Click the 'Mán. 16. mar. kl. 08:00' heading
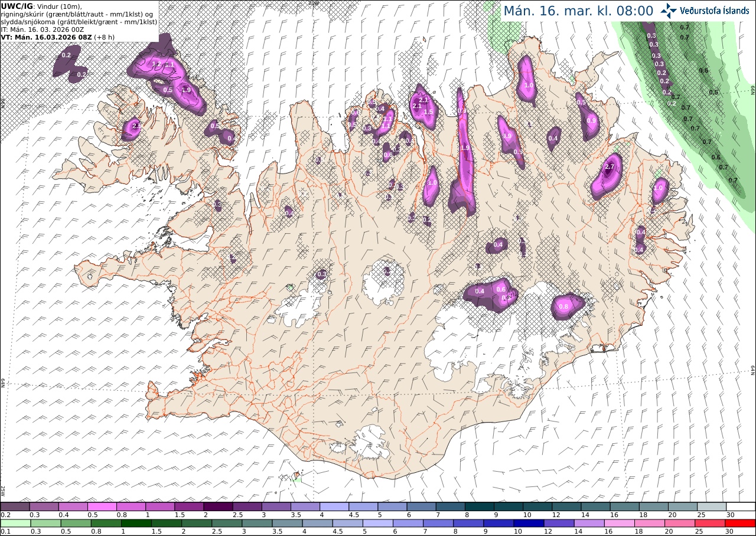This screenshot has width=756, height=536. (578, 11)
